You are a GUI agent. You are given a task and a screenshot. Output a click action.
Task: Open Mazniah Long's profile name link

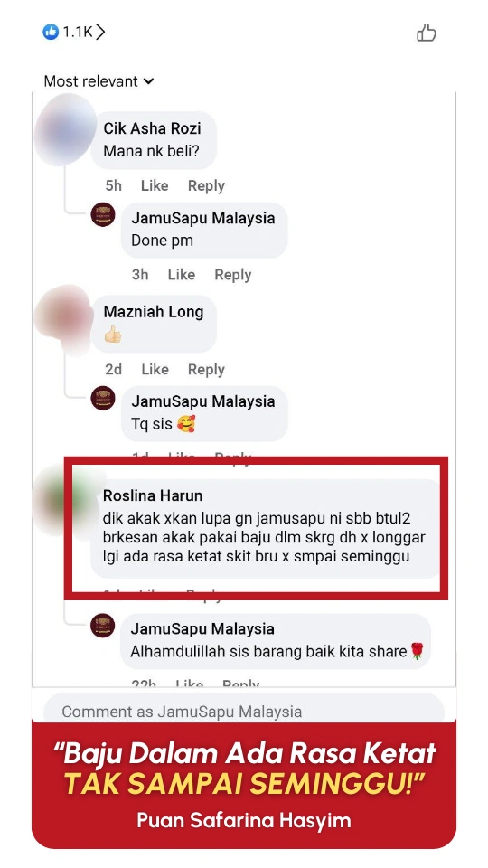click(x=154, y=312)
